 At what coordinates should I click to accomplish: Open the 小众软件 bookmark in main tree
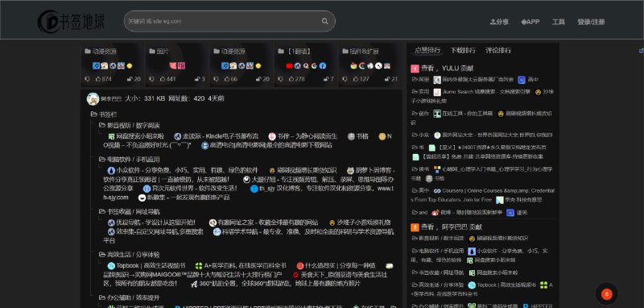[x=183, y=170]
